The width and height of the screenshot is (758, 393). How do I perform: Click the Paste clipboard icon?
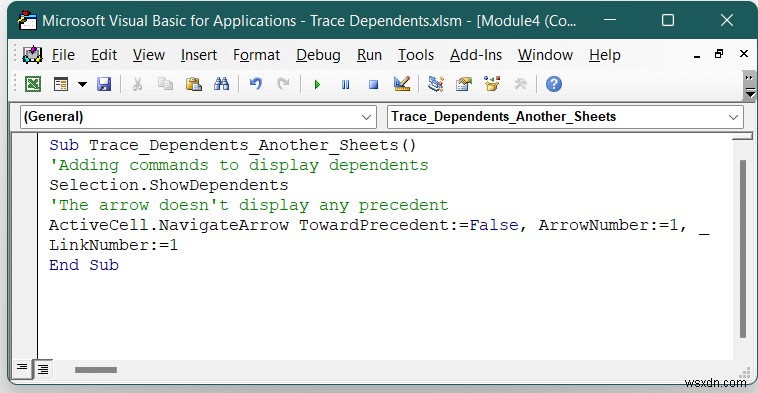pyautogui.click(x=193, y=85)
